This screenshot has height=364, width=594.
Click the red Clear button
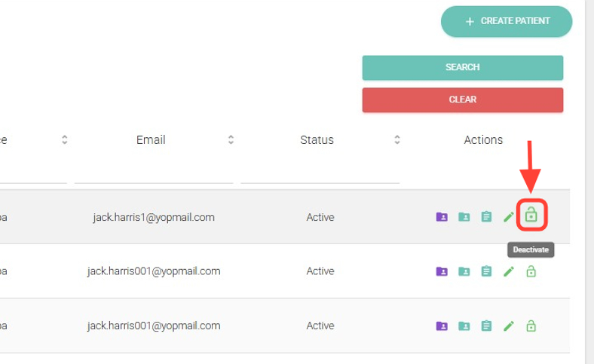[462, 99]
